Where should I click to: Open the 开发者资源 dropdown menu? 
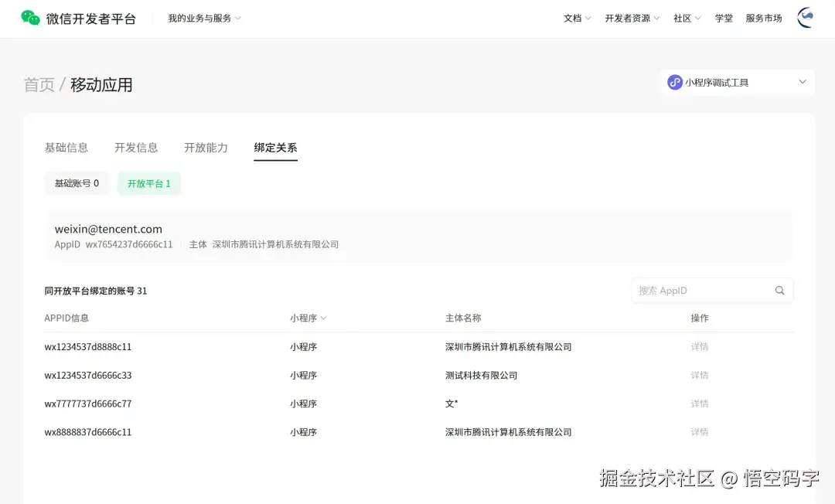(x=632, y=18)
